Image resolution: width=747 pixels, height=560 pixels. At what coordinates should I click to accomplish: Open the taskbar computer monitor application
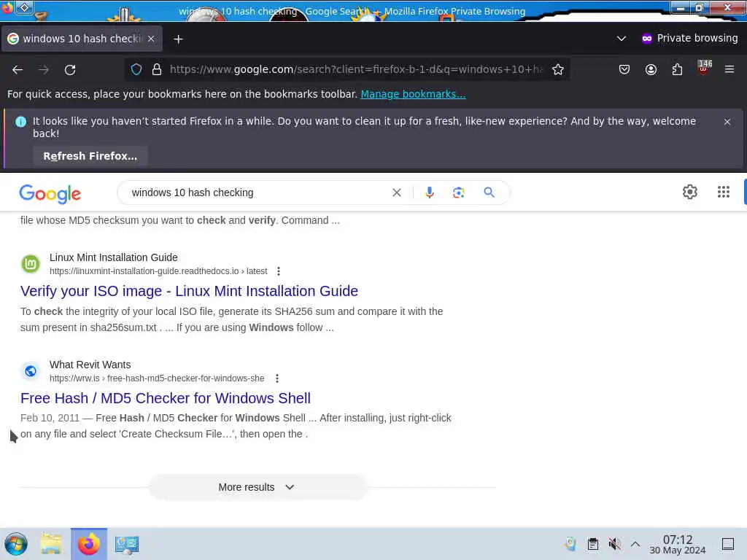point(127,545)
